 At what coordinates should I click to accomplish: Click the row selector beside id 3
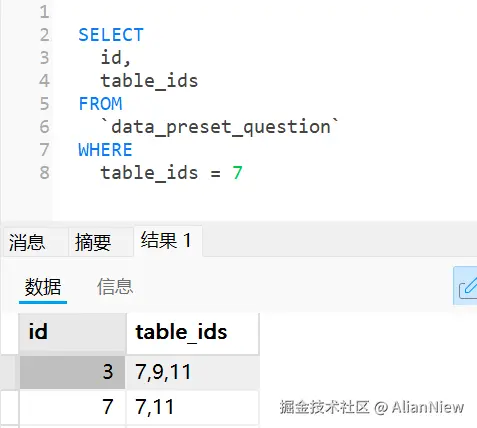coord(9,372)
